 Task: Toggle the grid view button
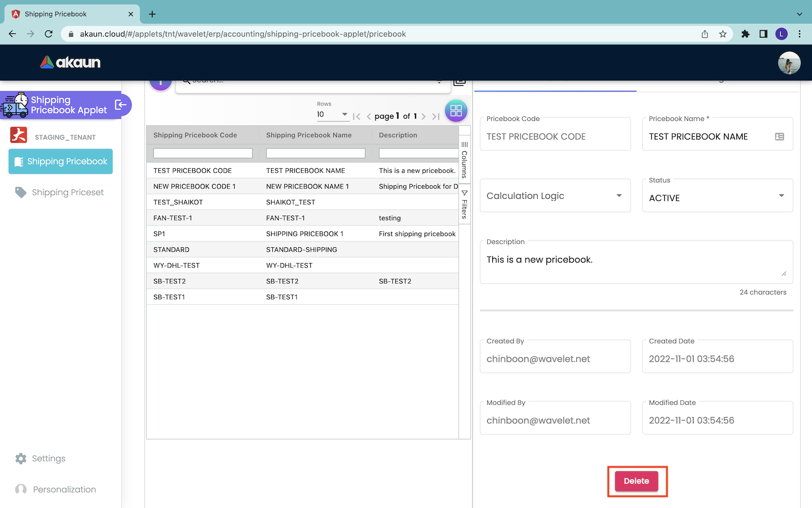coord(456,111)
